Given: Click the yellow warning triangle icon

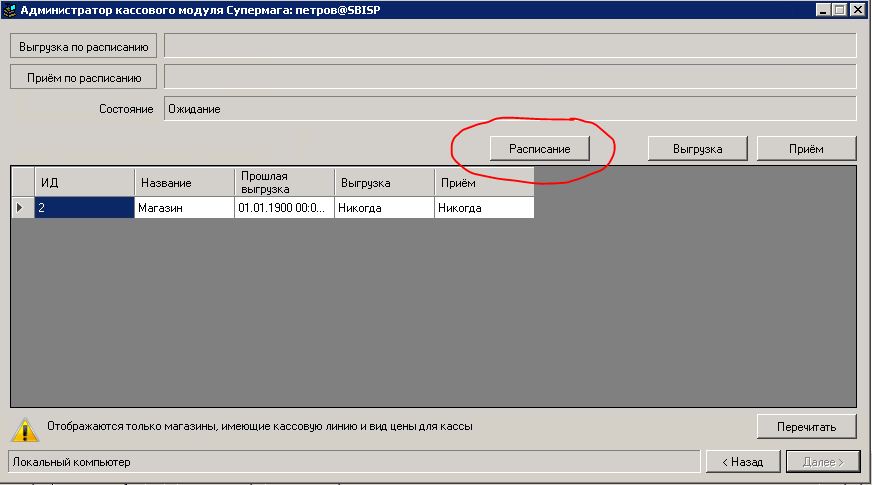Looking at the screenshot, I should click(x=25, y=427).
